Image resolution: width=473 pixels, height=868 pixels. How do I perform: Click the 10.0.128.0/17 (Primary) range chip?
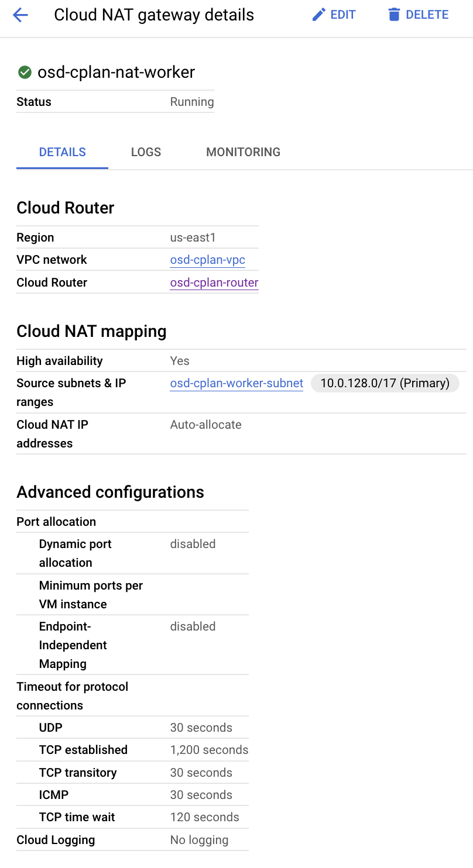(385, 383)
